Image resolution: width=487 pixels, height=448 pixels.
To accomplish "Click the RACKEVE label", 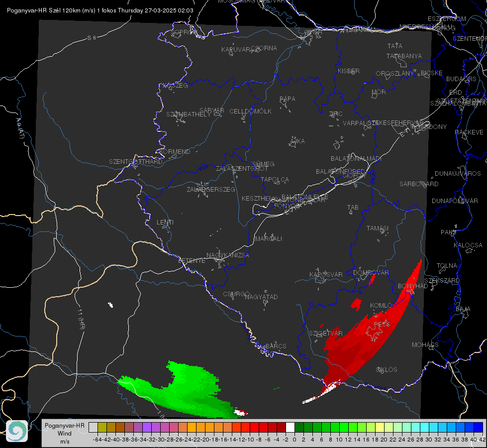I will 469,132.
